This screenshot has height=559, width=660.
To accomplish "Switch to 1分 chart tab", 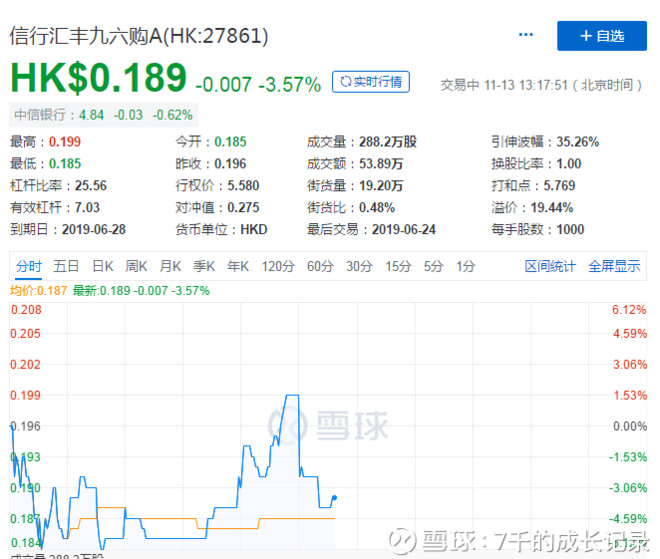I will pos(466,266).
